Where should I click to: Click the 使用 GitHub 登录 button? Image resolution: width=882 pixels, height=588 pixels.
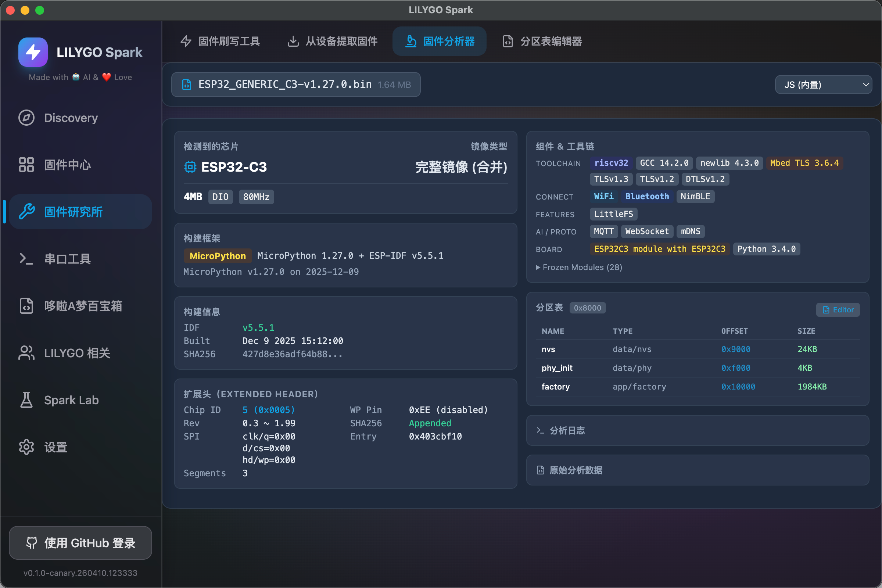[x=80, y=543]
